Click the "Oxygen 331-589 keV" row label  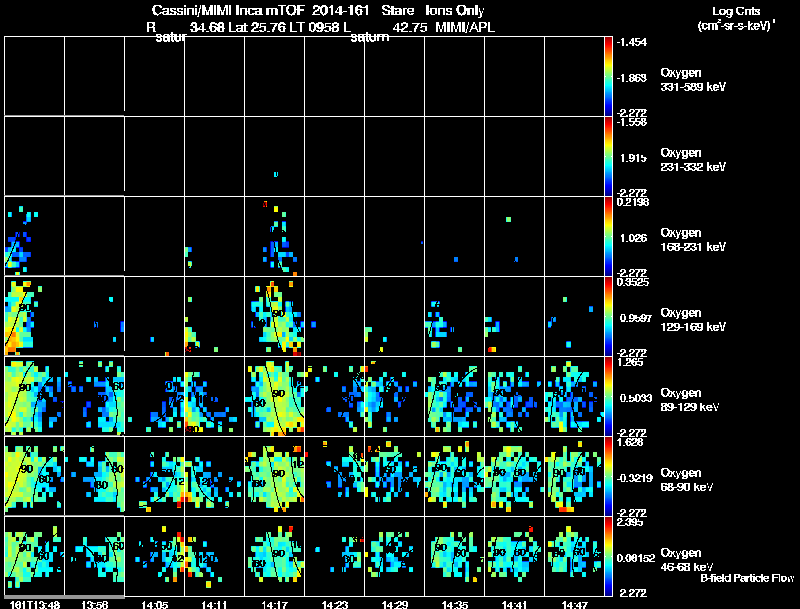[x=693, y=80]
